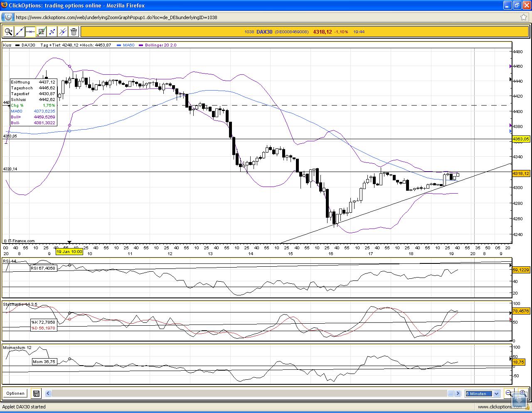Select the trendline drawing tool
This screenshot has height=413, width=532.
coord(19,32)
